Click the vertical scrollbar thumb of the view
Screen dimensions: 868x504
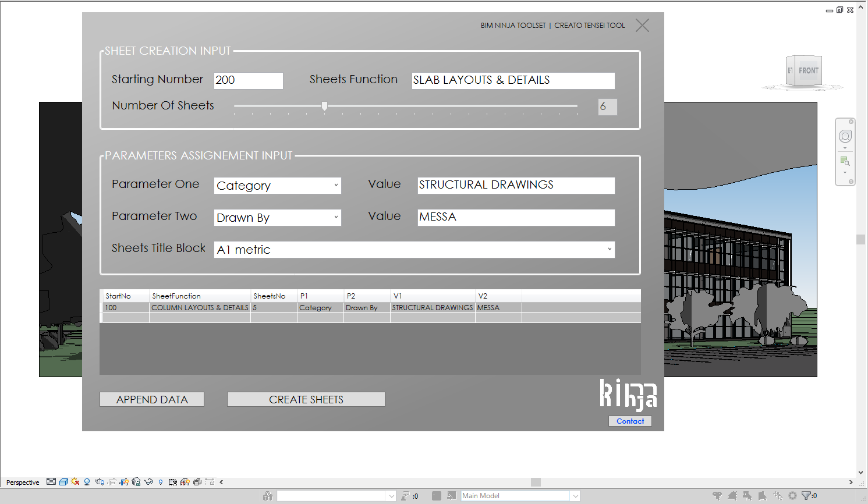coord(860,239)
